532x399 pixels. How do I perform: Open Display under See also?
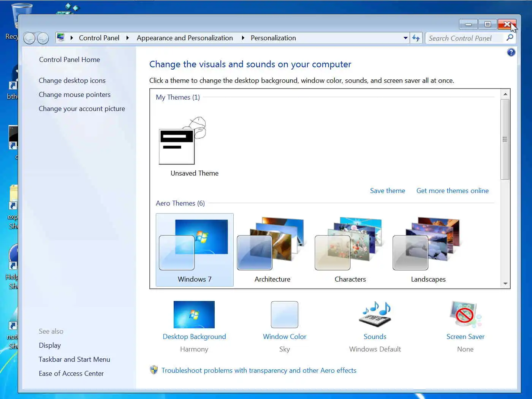pyautogui.click(x=50, y=345)
